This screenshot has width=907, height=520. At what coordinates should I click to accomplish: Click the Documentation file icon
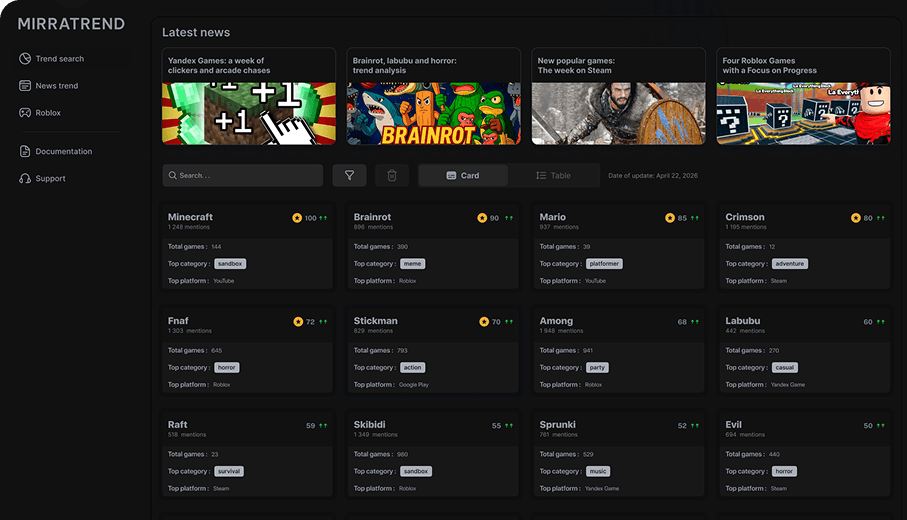coord(25,152)
